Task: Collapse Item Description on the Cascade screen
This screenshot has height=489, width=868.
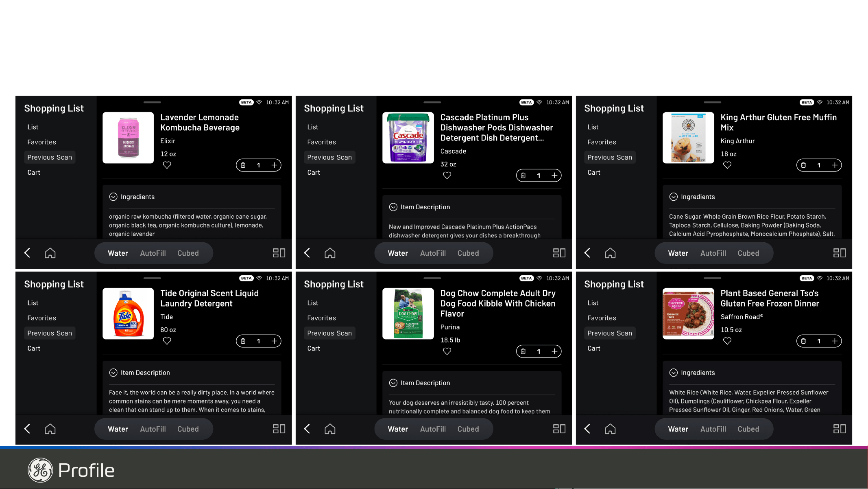Action: click(x=393, y=207)
